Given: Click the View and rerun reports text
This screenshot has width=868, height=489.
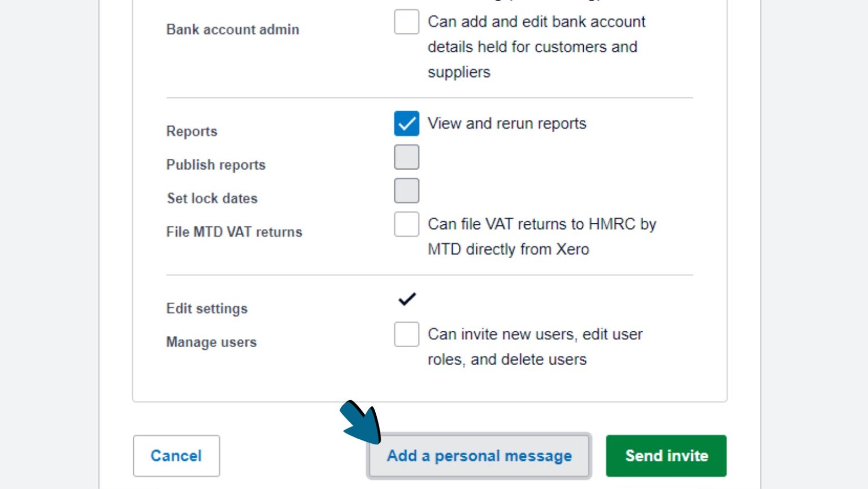Looking at the screenshot, I should coord(507,123).
